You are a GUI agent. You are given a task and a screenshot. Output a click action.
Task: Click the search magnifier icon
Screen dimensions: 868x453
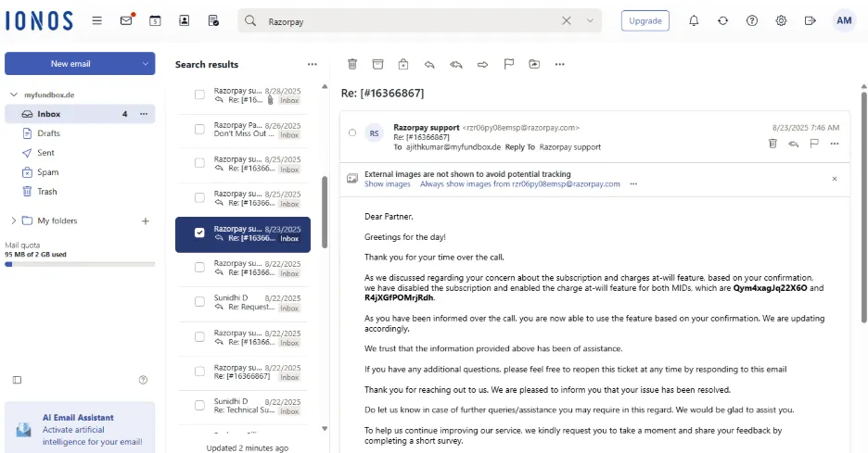click(250, 21)
